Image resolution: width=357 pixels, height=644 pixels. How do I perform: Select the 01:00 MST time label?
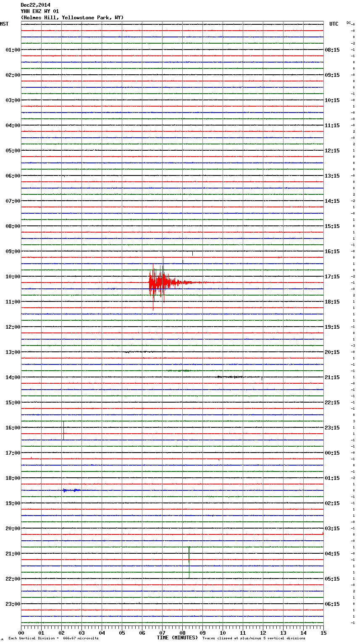pos(13,50)
